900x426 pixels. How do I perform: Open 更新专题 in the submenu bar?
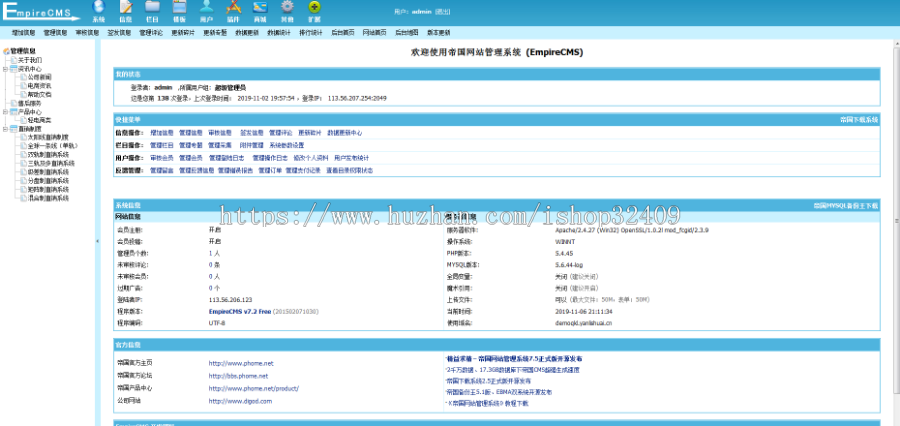coord(215,33)
